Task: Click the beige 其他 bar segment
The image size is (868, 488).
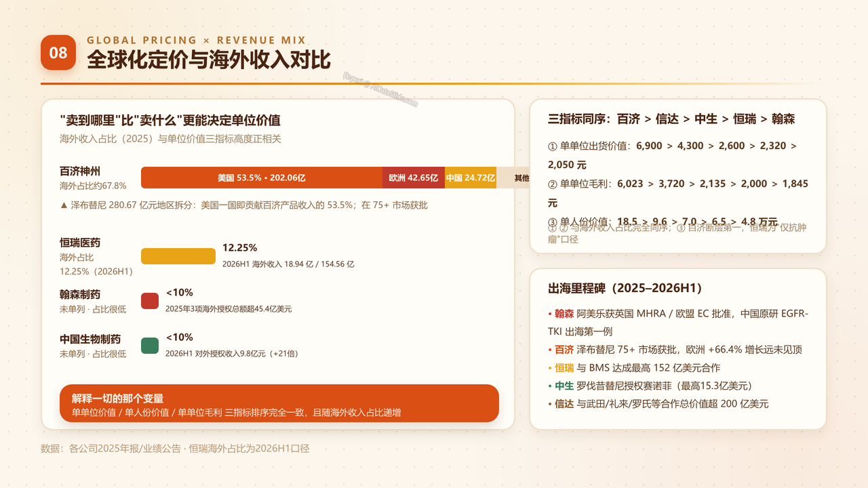Action: [514, 178]
